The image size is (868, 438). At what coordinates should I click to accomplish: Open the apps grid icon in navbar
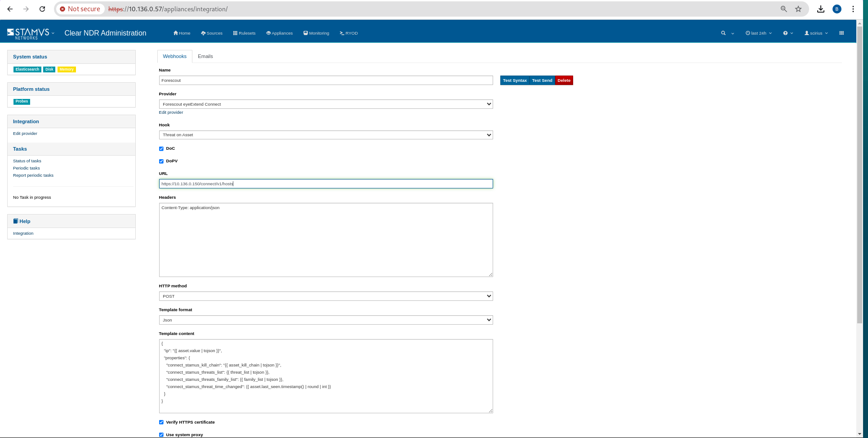pyautogui.click(x=841, y=33)
